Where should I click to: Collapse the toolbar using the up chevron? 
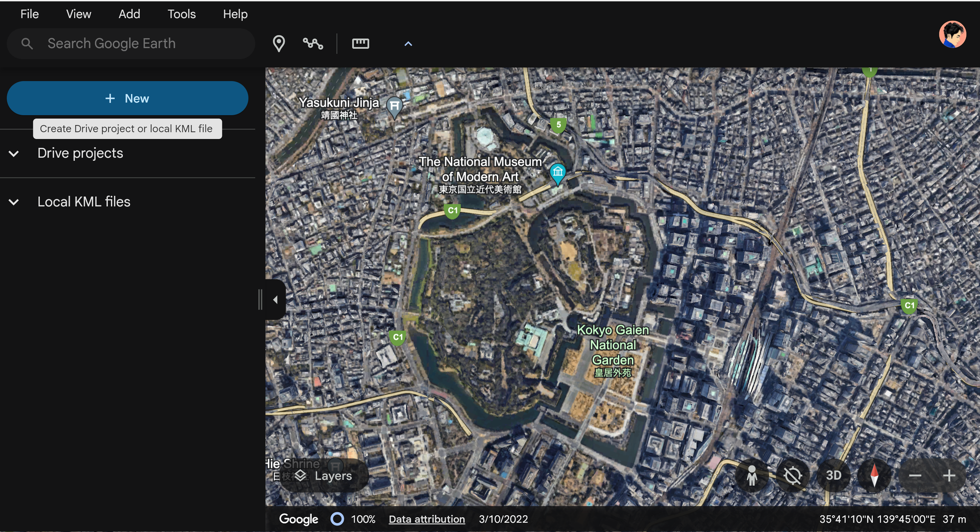pyautogui.click(x=408, y=44)
